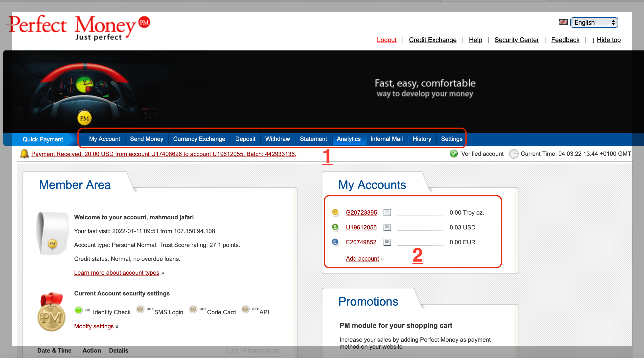Viewport: 644px width, 358px height.
Task: Toggle the SMS Login indicator
Action: coord(140,309)
